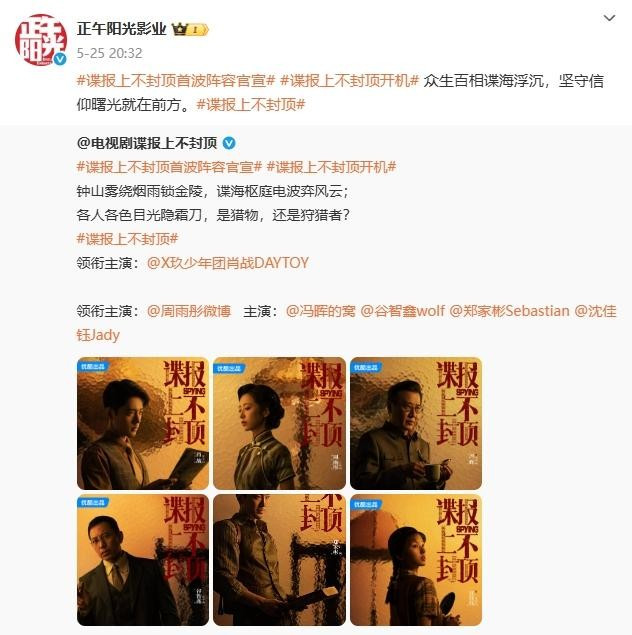This screenshot has height=635, width=632.
Task: Open the mention @谷智鑫wolf
Action: pos(402,311)
